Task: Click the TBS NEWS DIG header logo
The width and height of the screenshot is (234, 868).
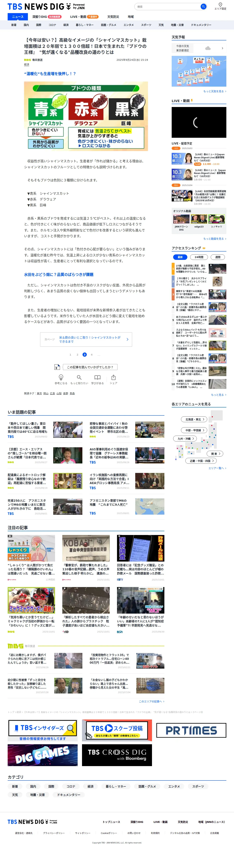Action: [46, 6]
